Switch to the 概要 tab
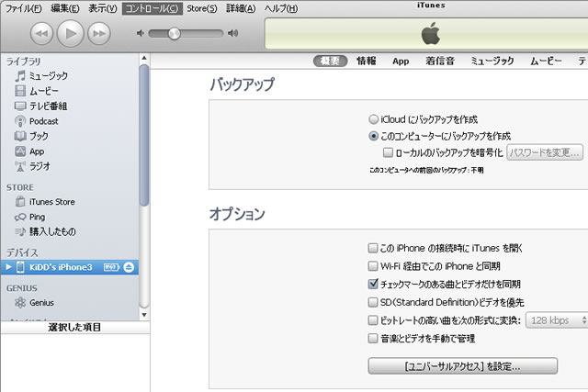The width and height of the screenshot is (588, 392). click(331, 61)
